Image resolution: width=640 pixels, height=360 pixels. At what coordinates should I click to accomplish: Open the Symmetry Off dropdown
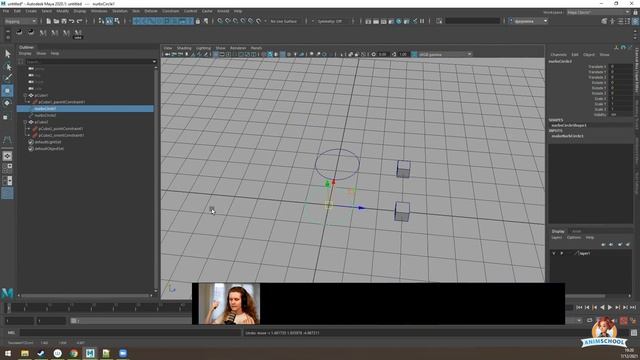click(331, 21)
